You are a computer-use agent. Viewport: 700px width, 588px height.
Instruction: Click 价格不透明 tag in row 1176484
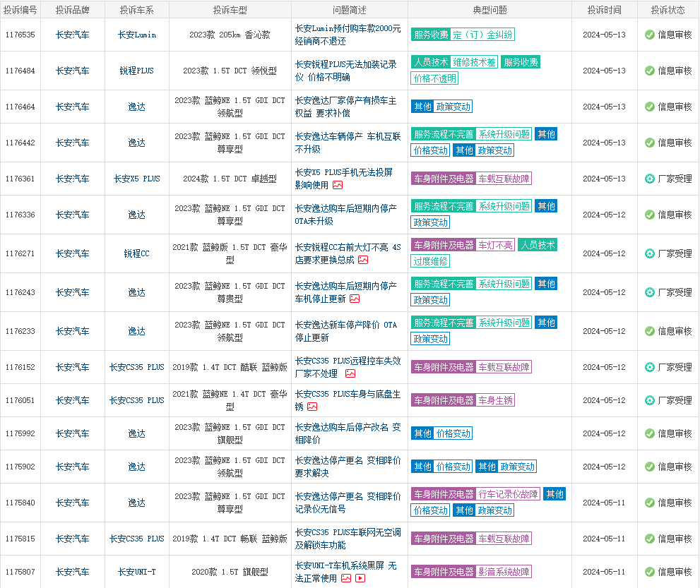point(435,78)
